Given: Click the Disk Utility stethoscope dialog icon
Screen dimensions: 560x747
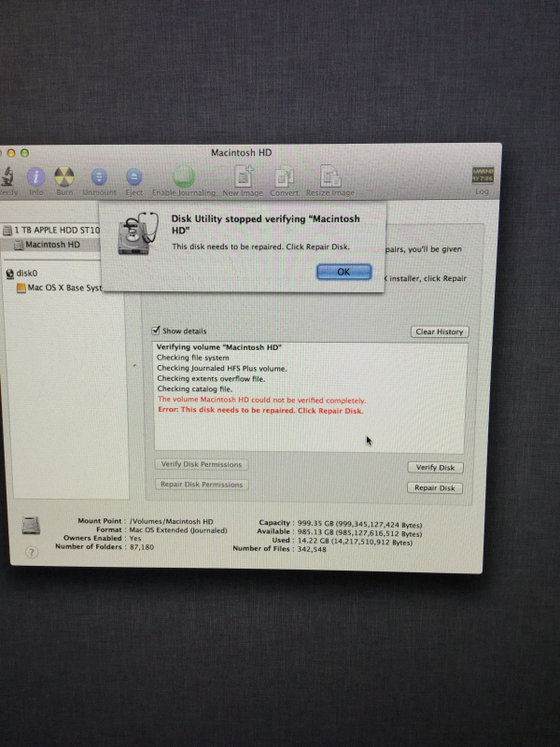Looking at the screenshot, I should point(137,233).
